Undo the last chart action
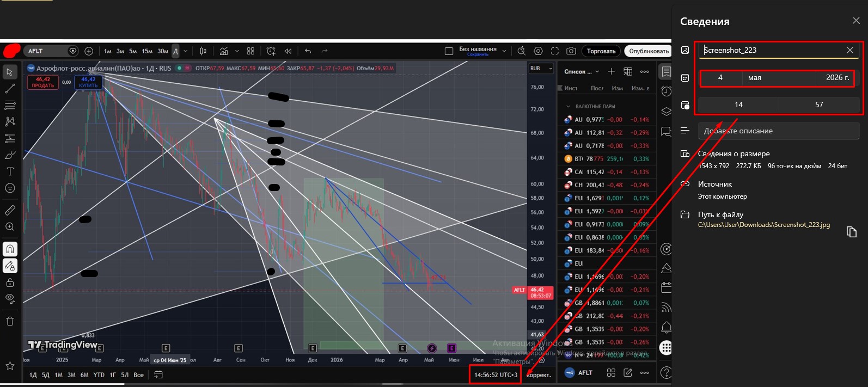 coord(308,51)
